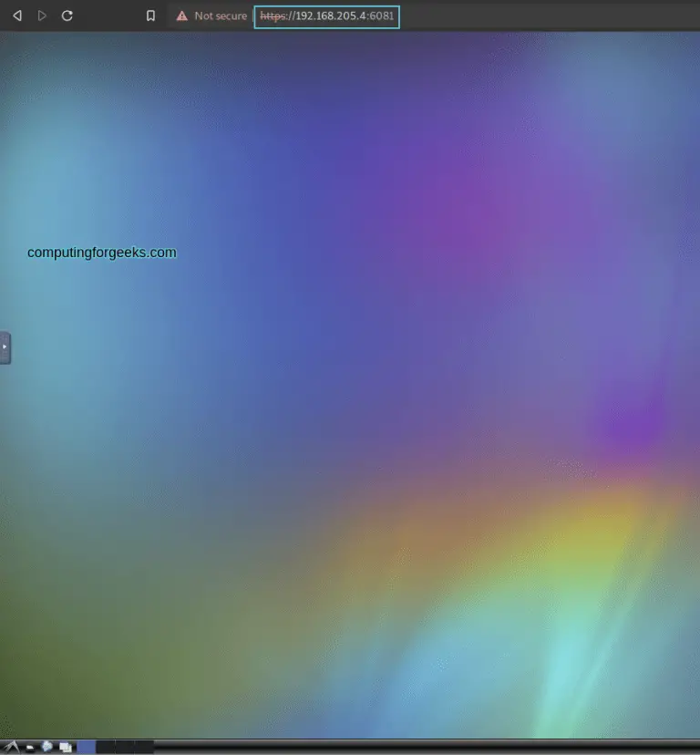This screenshot has height=755, width=700.
Task: Switch to the second workspace in the pager
Action: (x=105, y=747)
